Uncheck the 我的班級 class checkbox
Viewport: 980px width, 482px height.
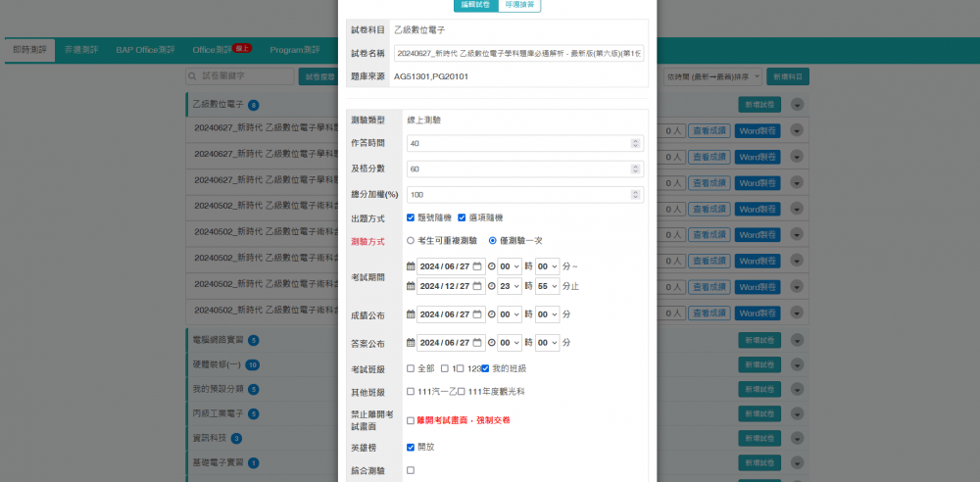(484, 368)
